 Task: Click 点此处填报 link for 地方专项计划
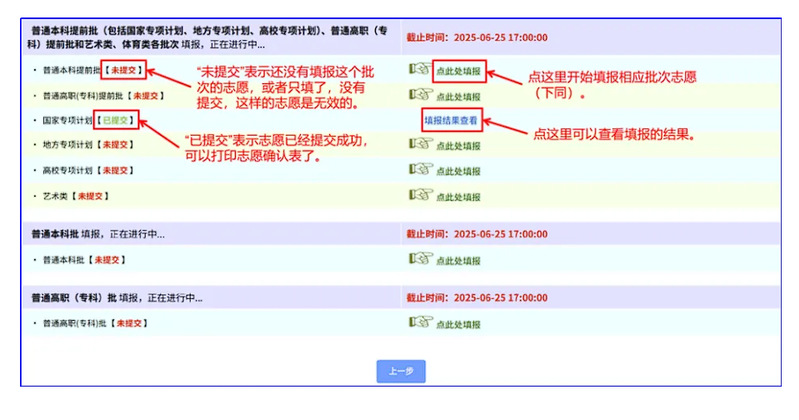pyautogui.click(x=459, y=146)
